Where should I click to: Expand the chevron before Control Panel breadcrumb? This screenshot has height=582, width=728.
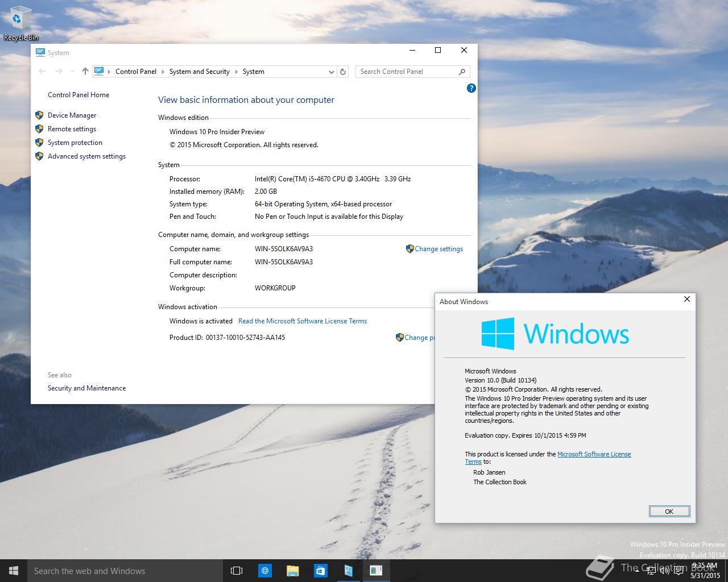[x=109, y=72]
